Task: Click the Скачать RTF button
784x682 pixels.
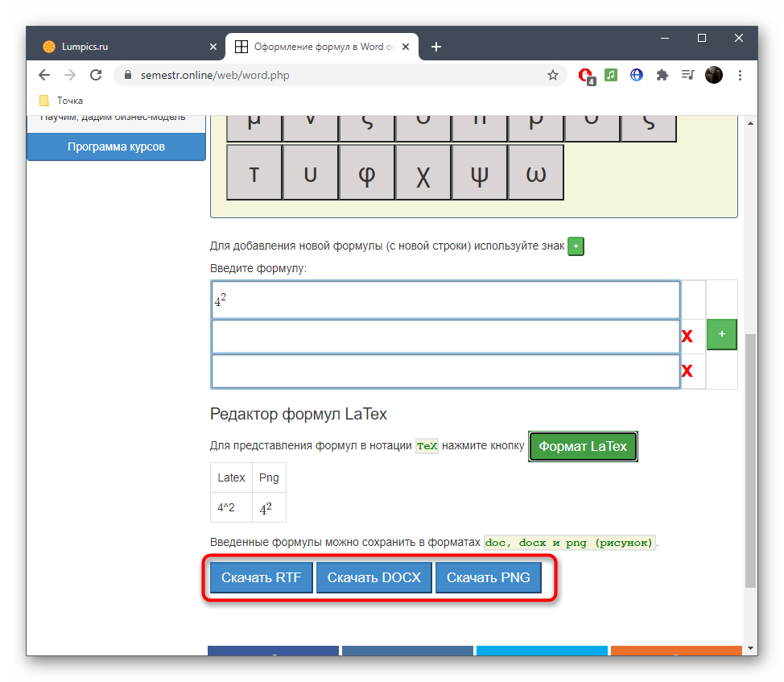Action: point(262,577)
